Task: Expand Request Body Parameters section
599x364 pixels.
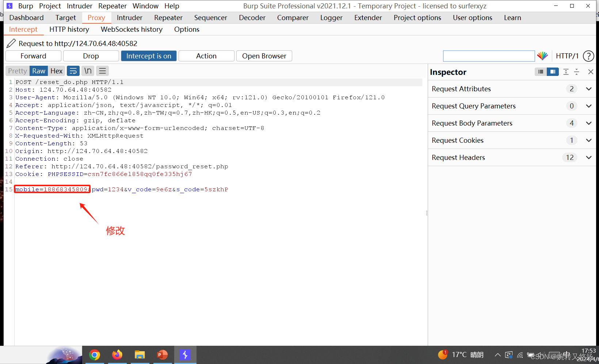Action: click(512, 123)
